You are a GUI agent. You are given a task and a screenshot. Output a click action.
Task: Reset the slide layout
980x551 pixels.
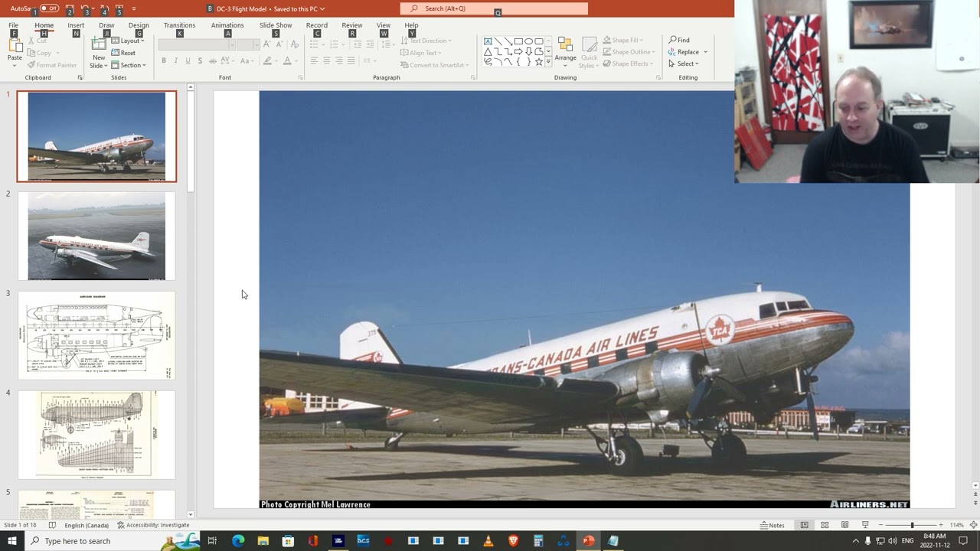point(123,53)
